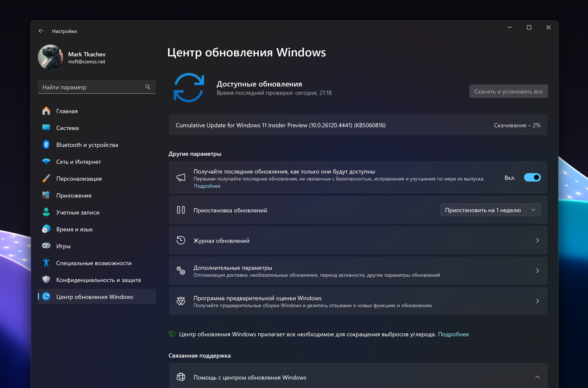The width and height of the screenshot is (588, 388).
Task: Click the Wi-Fi icon for Сеть и Интернет
Action: [x=46, y=162]
